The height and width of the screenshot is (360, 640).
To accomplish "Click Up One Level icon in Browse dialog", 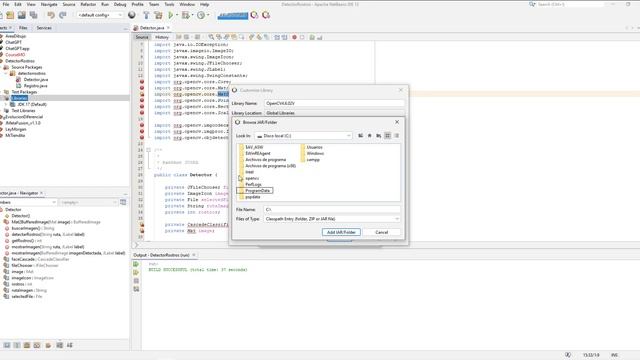I will [360, 136].
